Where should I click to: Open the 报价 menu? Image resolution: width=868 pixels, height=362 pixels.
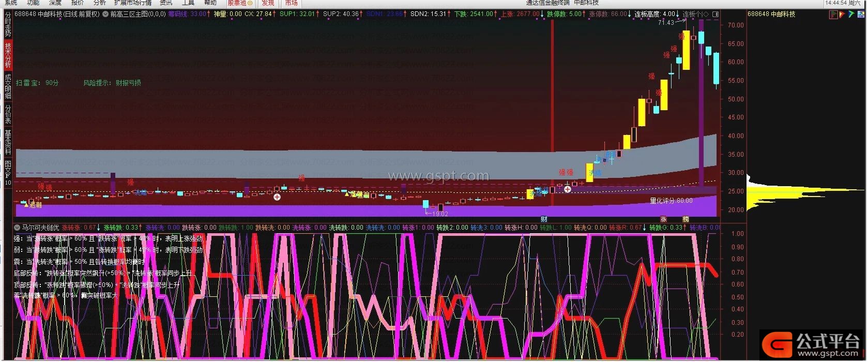[x=78, y=3]
